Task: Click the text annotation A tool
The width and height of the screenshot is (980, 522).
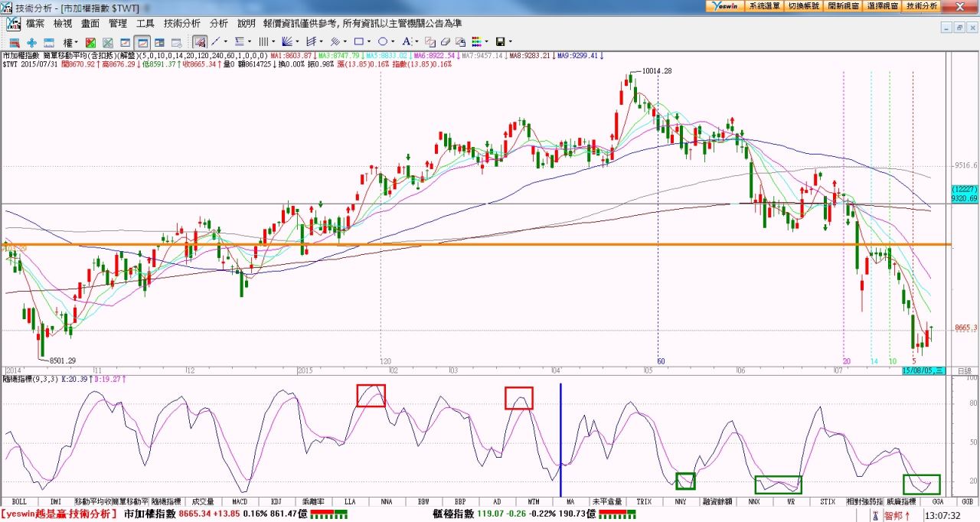Action: tap(405, 41)
